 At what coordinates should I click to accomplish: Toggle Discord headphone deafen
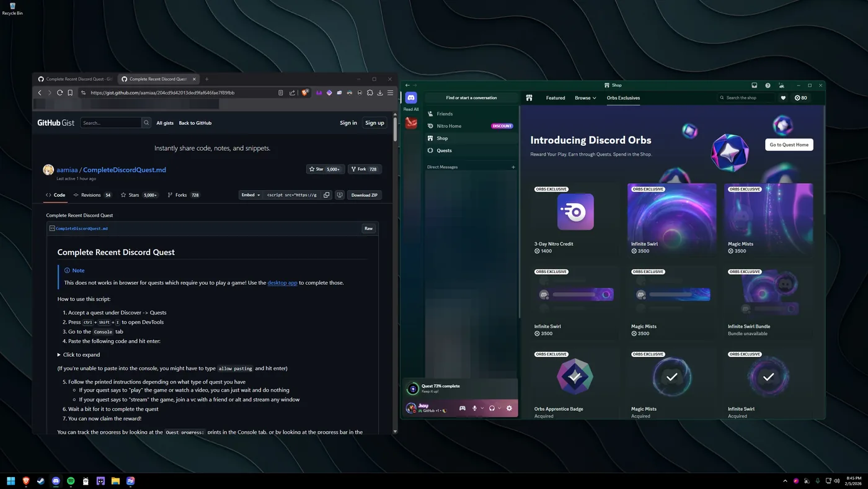492,408
